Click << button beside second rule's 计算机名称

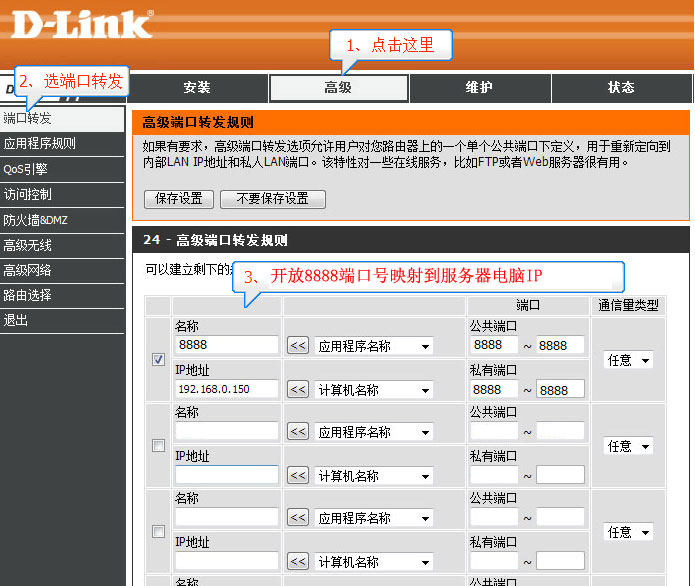pos(298,476)
